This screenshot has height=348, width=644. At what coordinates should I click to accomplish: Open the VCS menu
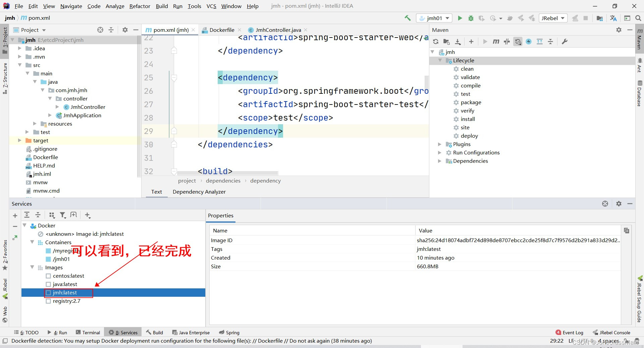pos(211,6)
